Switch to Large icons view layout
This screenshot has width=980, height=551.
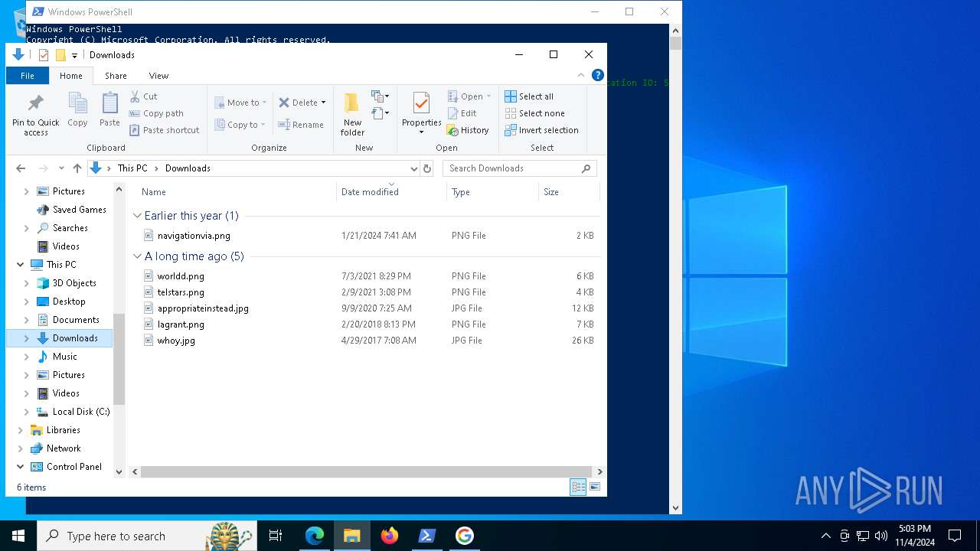tap(595, 487)
